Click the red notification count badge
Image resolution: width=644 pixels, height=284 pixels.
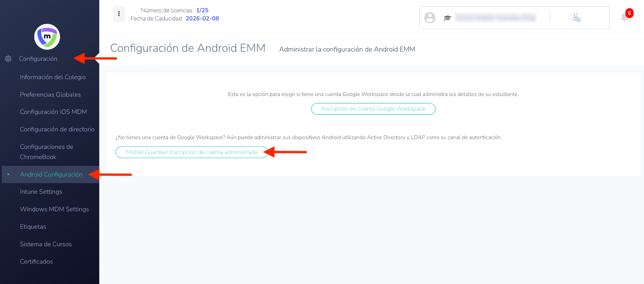click(x=630, y=13)
